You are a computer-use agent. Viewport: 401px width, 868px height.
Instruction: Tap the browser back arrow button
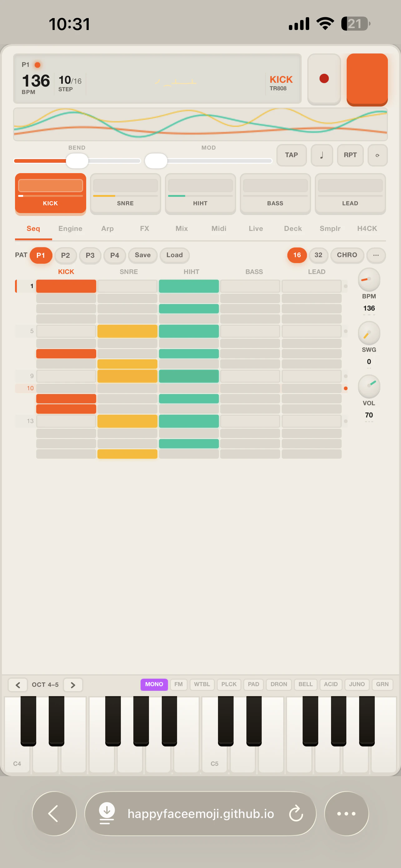click(x=54, y=813)
